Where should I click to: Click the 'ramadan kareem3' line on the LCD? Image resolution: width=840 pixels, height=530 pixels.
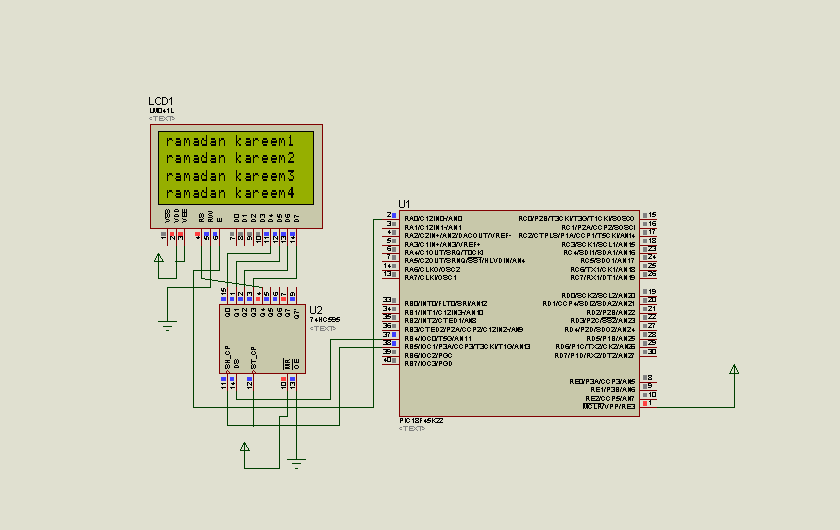[x=230, y=176]
